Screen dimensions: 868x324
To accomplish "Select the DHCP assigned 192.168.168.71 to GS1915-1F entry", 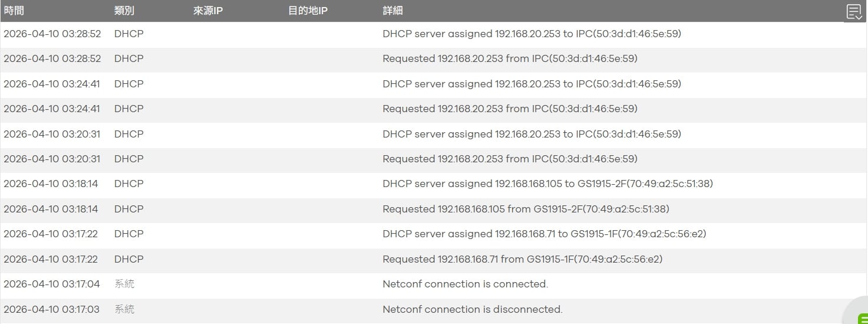I will [x=434, y=234].
